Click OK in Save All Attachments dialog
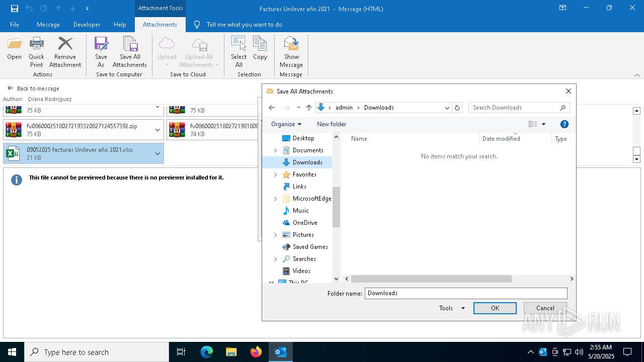Screen dimensions: 644x362 pyautogui.click(x=495, y=308)
